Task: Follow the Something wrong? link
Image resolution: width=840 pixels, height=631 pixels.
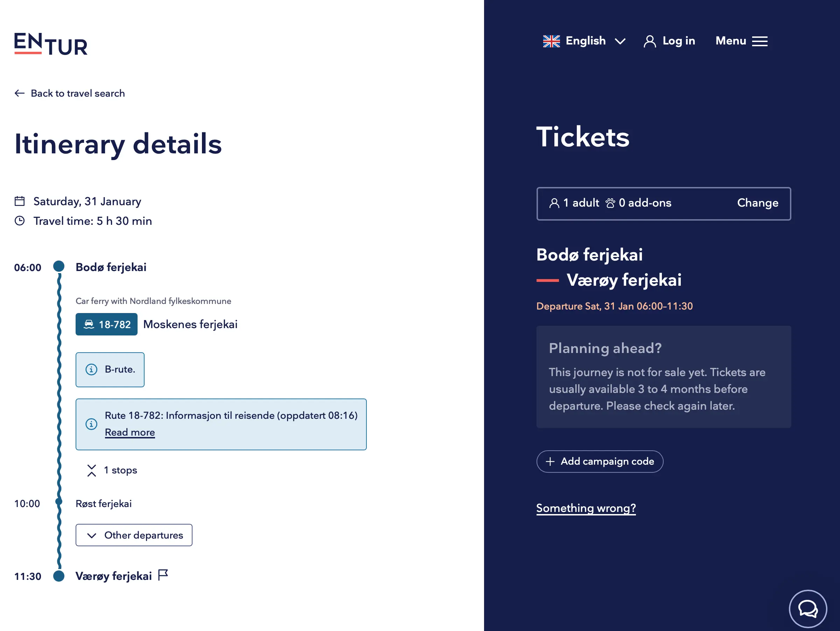Action: coord(586,508)
